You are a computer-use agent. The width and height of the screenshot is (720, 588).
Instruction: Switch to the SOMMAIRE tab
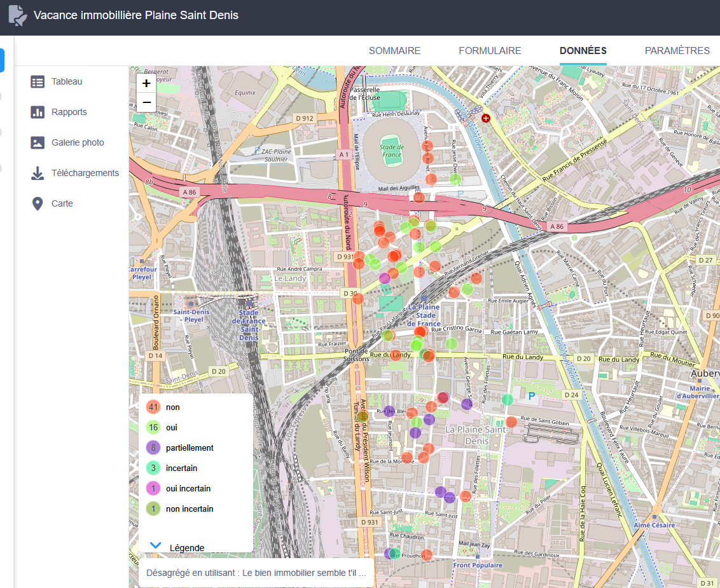(394, 51)
